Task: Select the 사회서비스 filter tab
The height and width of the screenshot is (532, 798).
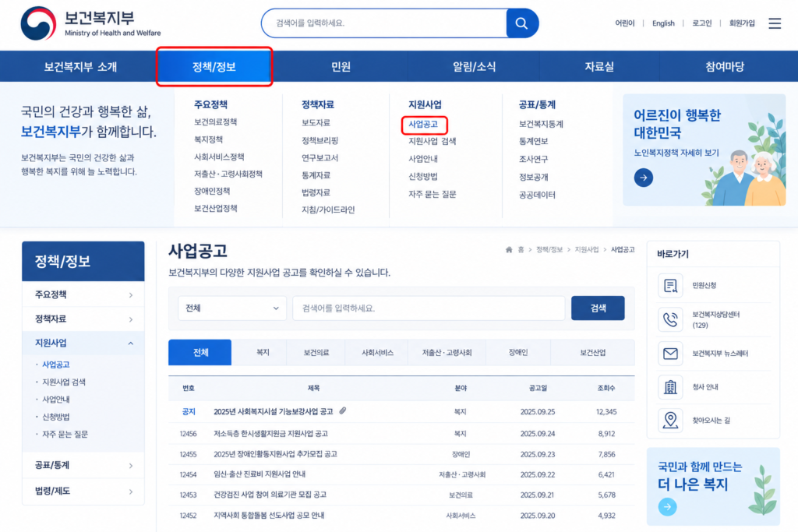Action: click(x=378, y=353)
